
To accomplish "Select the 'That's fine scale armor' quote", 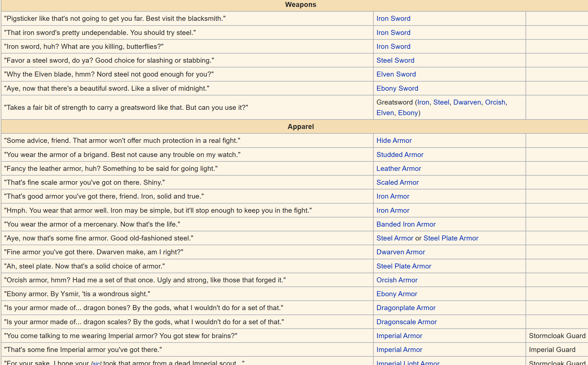I will (84, 182).
